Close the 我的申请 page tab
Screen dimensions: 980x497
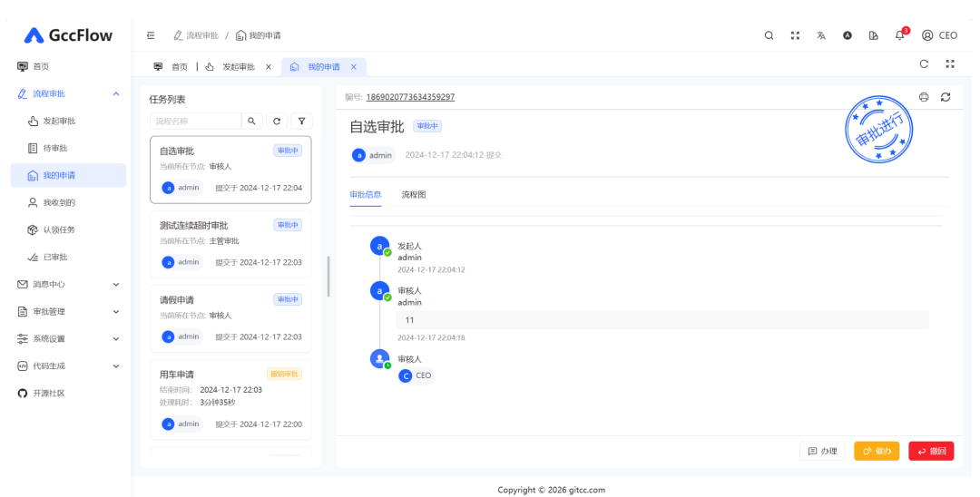[354, 67]
